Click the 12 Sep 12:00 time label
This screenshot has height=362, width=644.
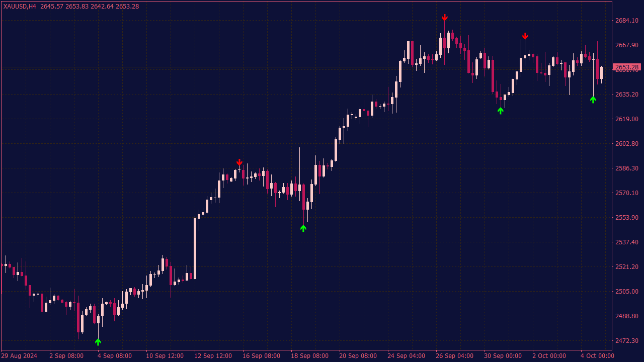pyautogui.click(x=213, y=356)
